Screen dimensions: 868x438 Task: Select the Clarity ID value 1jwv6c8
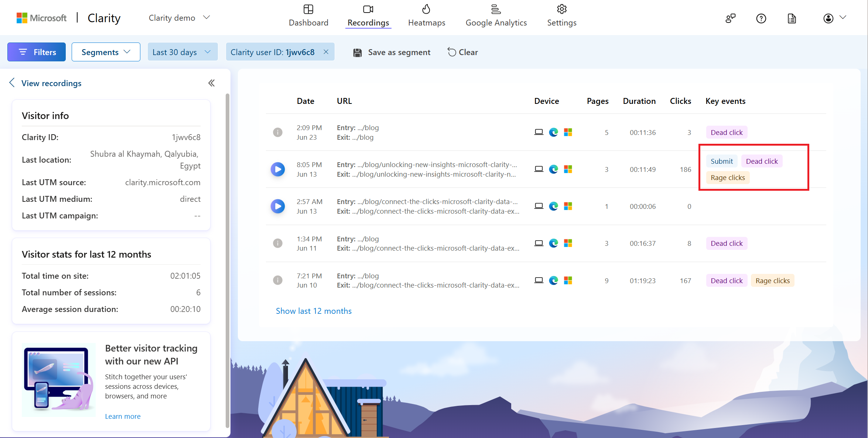[x=186, y=137]
